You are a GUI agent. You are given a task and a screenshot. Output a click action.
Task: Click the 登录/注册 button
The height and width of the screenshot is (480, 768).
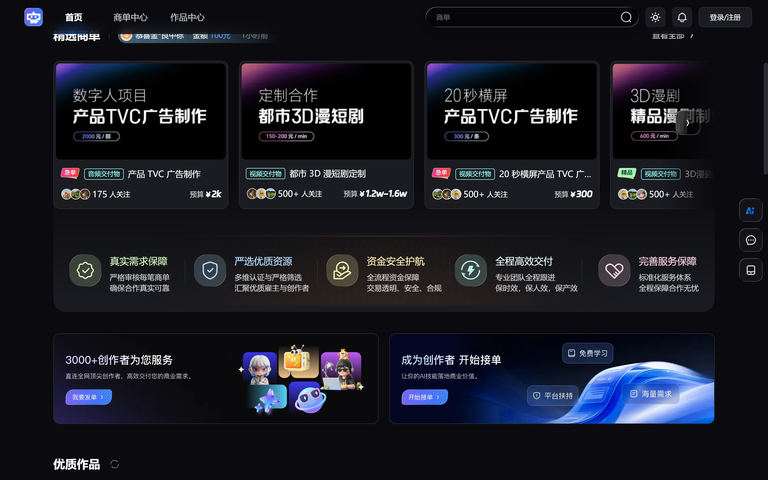[725, 17]
